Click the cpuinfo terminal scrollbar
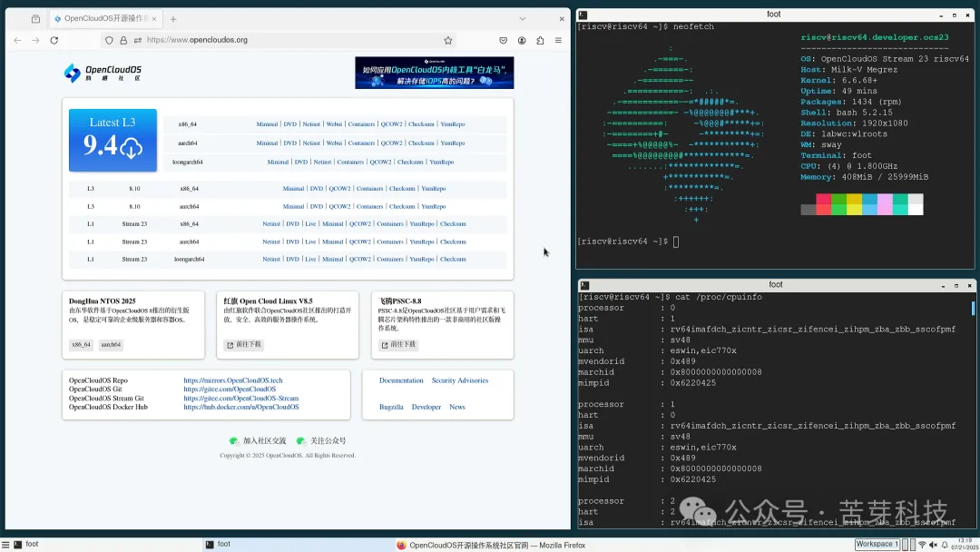The height and width of the screenshot is (552, 980). coord(974,309)
